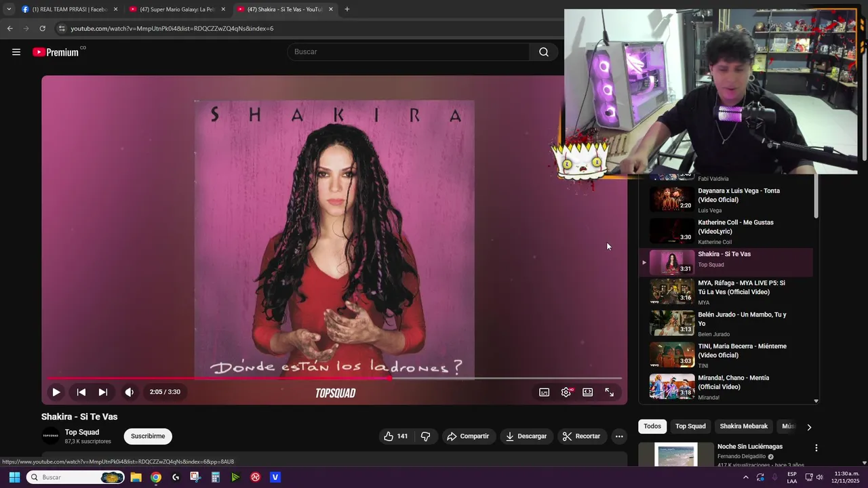Image resolution: width=868 pixels, height=488 pixels.
Task: Open the Windows Start menu
Action: [x=14, y=477]
